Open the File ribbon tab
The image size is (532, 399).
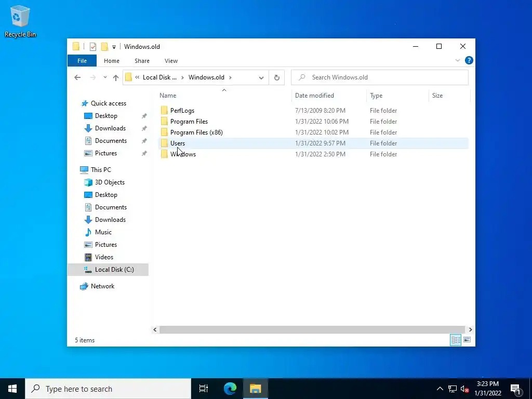(x=82, y=61)
